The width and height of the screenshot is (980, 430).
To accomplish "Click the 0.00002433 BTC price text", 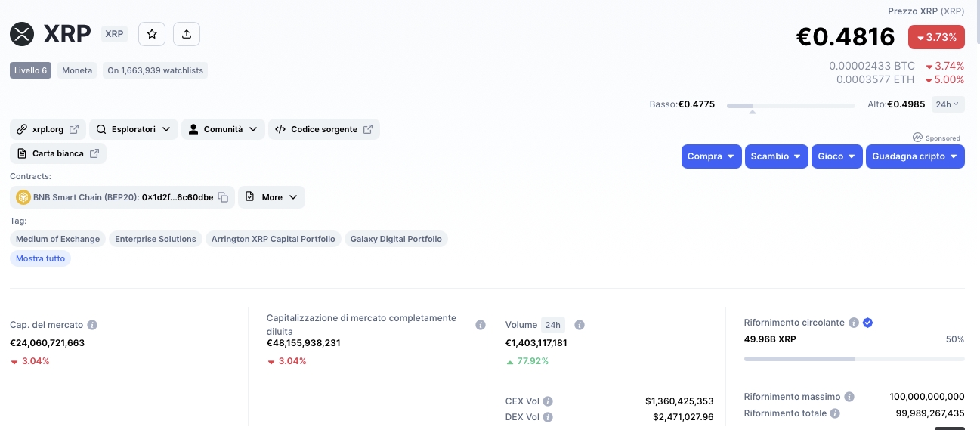I will 872,67.
